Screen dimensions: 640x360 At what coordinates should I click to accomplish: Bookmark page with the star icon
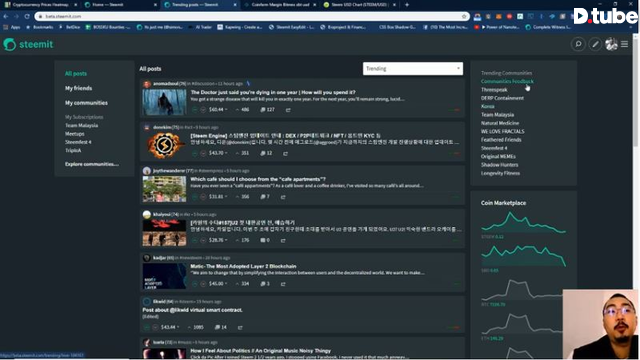pos(464,16)
